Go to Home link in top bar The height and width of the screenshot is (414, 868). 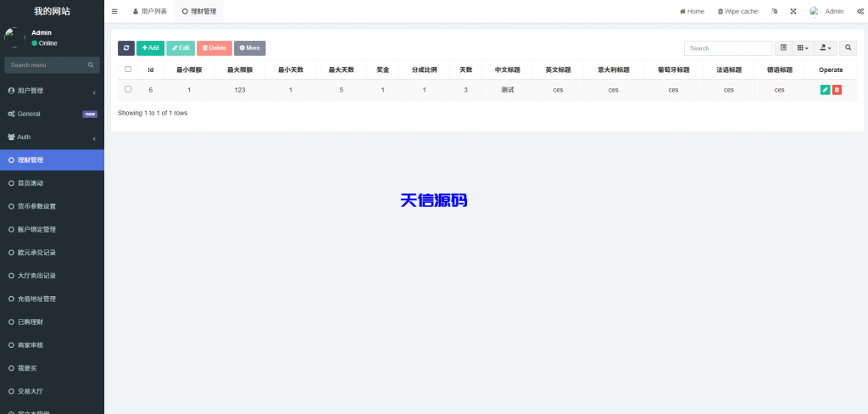tap(692, 11)
